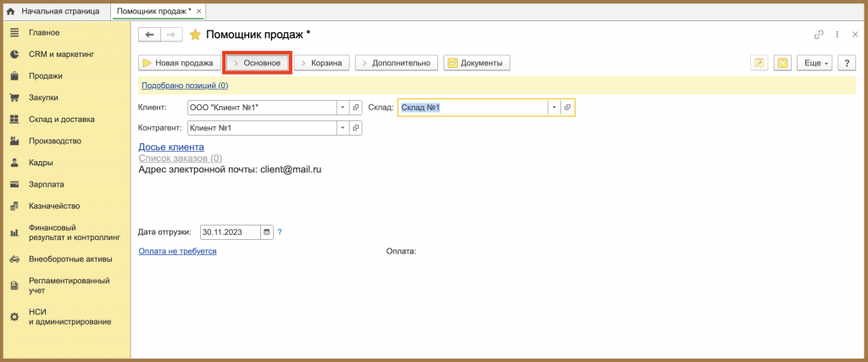
Task: Open the help question mark button
Action: click(847, 63)
